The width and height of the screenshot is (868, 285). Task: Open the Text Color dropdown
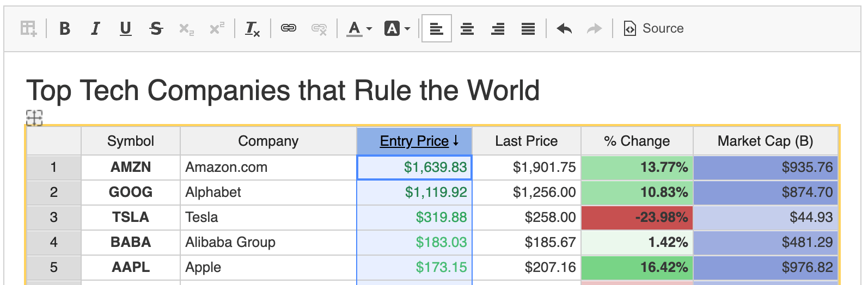pos(359,28)
